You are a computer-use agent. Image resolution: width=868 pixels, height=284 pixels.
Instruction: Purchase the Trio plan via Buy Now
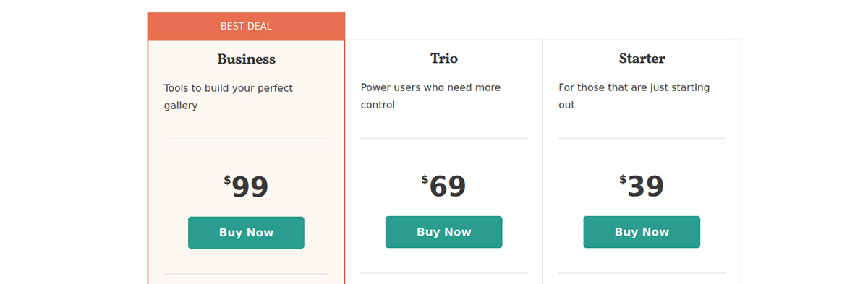[443, 232]
